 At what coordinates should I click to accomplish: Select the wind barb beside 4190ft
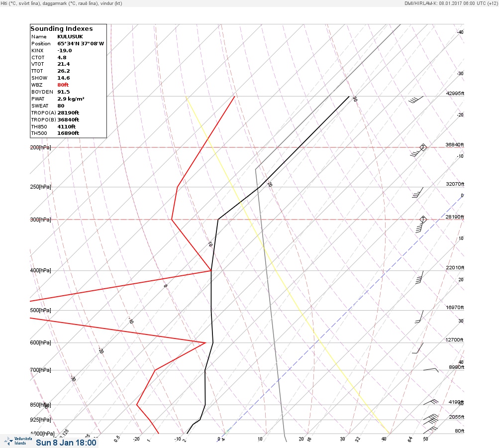pyautogui.click(x=431, y=402)
